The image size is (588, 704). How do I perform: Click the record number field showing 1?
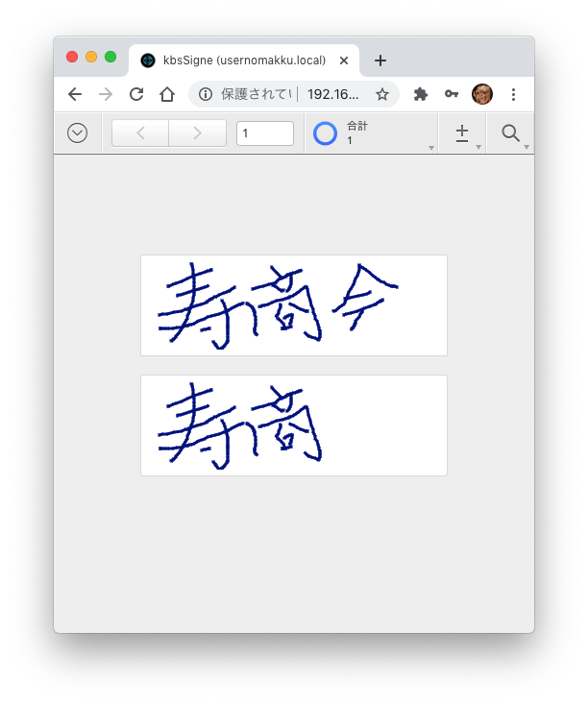[265, 134]
